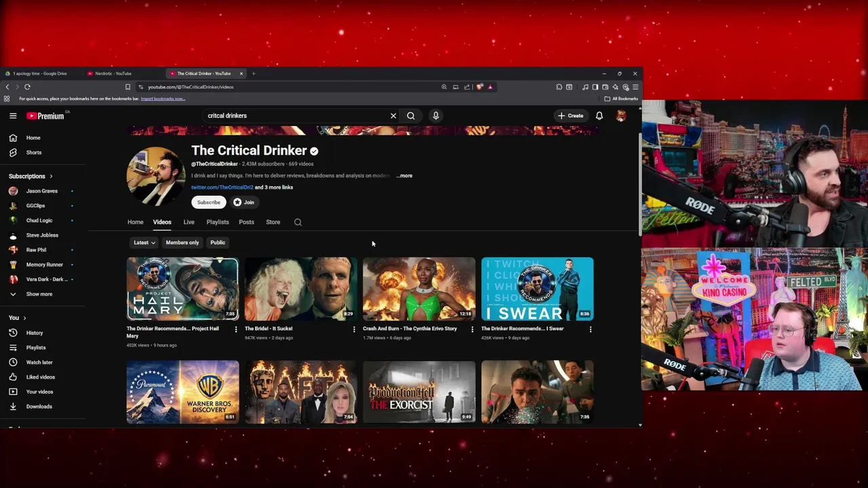The height and width of the screenshot is (488, 868).
Task: Open options for The Bride video
Action: pyautogui.click(x=354, y=329)
